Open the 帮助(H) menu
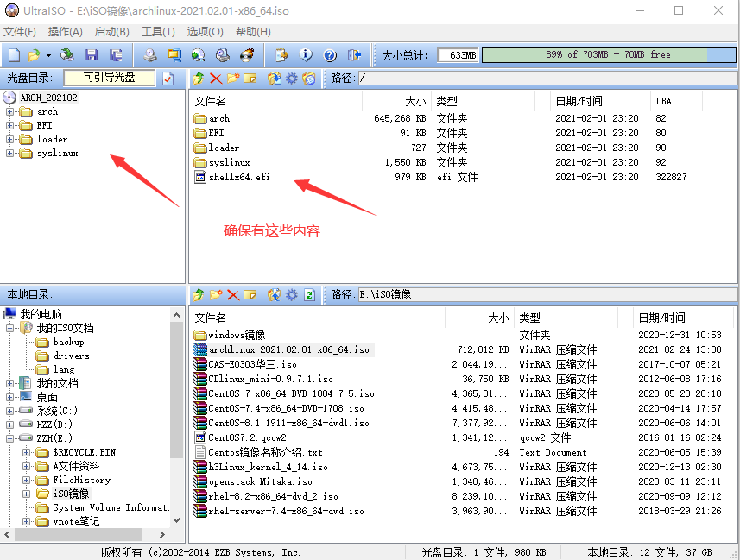Screen dimensions: 740x560 (253, 32)
